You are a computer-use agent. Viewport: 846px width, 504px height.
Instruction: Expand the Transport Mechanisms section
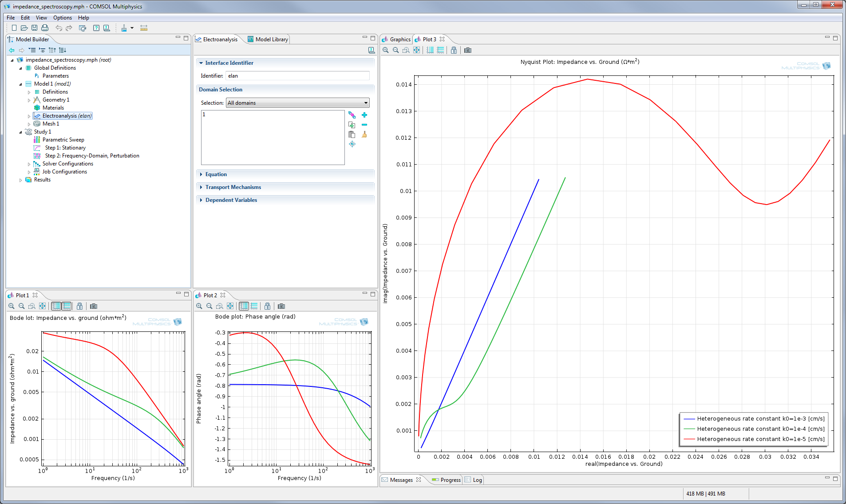(233, 187)
